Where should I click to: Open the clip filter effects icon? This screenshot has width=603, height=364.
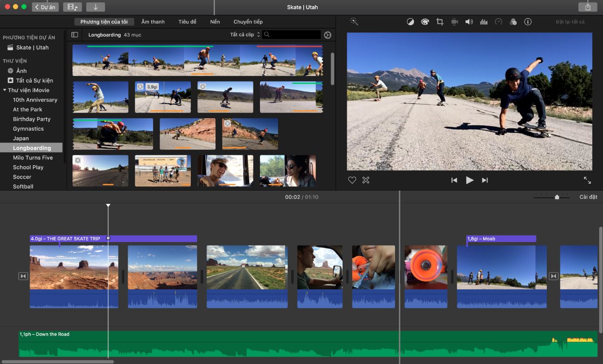click(513, 21)
